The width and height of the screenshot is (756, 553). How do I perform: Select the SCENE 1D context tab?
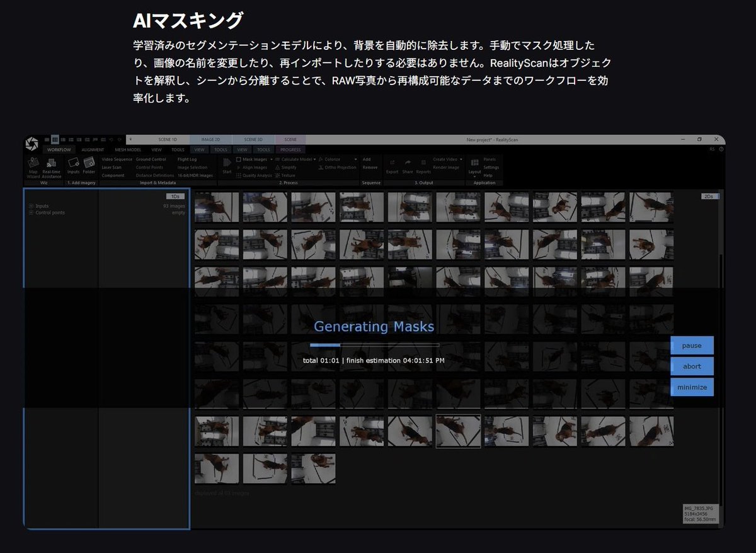(x=167, y=139)
